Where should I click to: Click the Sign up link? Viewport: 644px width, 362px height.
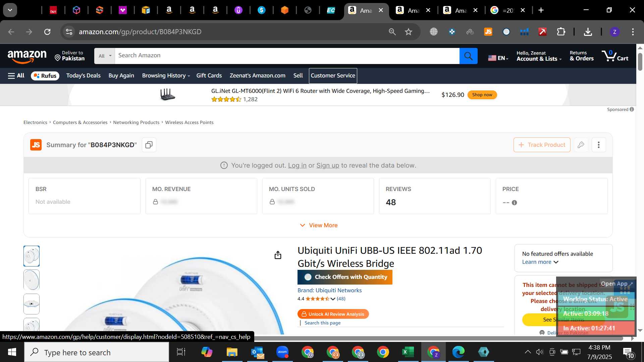click(x=328, y=165)
